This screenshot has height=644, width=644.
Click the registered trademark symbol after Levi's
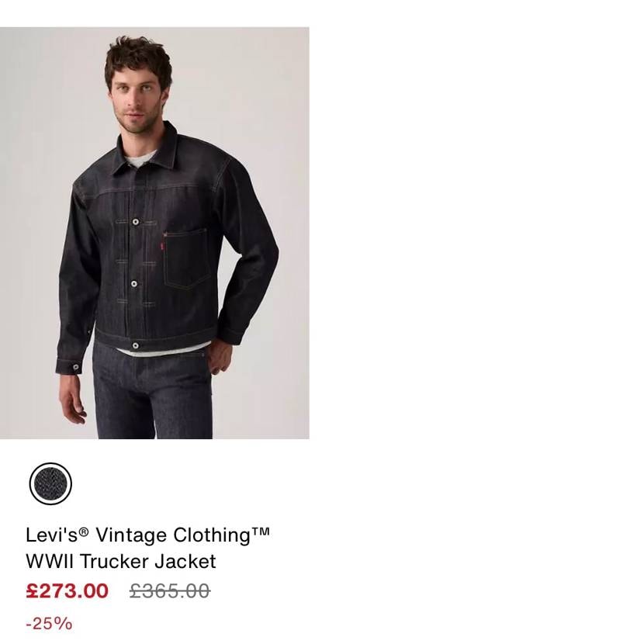tap(84, 532)
